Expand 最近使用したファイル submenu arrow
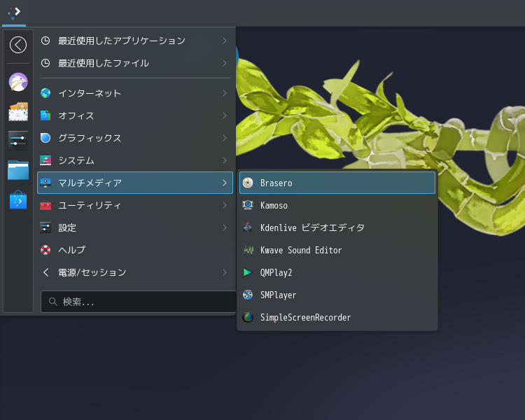Viewport: 525px width, 420px height. tap(225, 63)
